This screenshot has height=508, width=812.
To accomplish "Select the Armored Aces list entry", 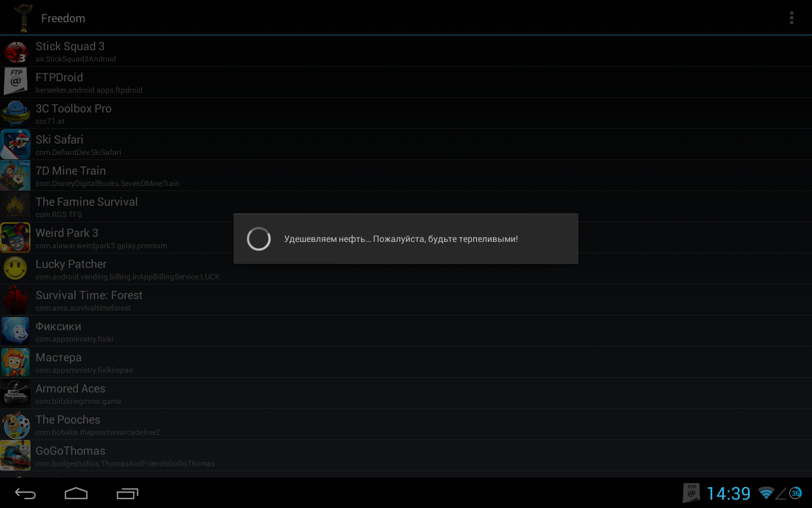I will click(x=406, y=394).
